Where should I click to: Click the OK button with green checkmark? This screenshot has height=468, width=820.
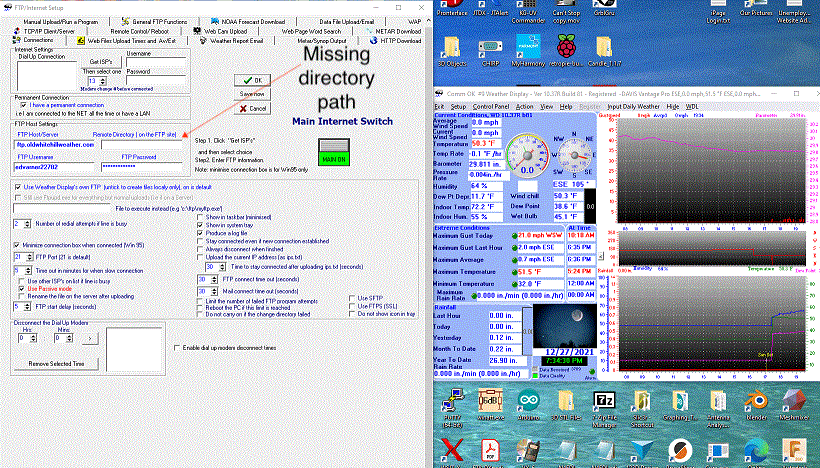click(x=252, y=80)
